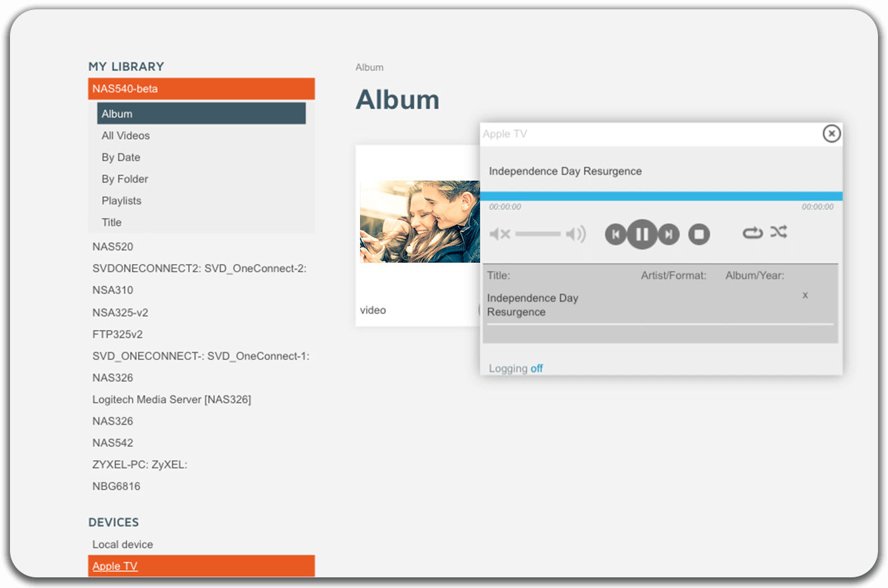The image size is (888, 588).
Task: Click the loud speaker volume icon
Action: click(x=576, y=234)
